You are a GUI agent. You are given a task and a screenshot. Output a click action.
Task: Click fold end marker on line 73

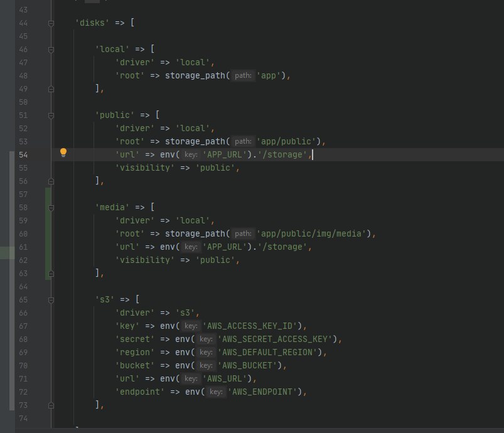[x=51, y=405]
